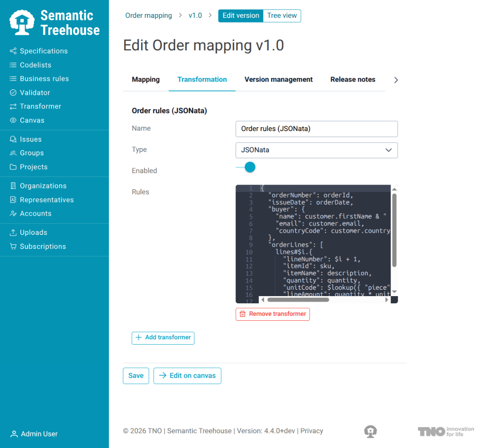The height and width of the screenshot is (448, 488).
Task: Click the Order rules (JSONata) heading
Action: [169, 111]
